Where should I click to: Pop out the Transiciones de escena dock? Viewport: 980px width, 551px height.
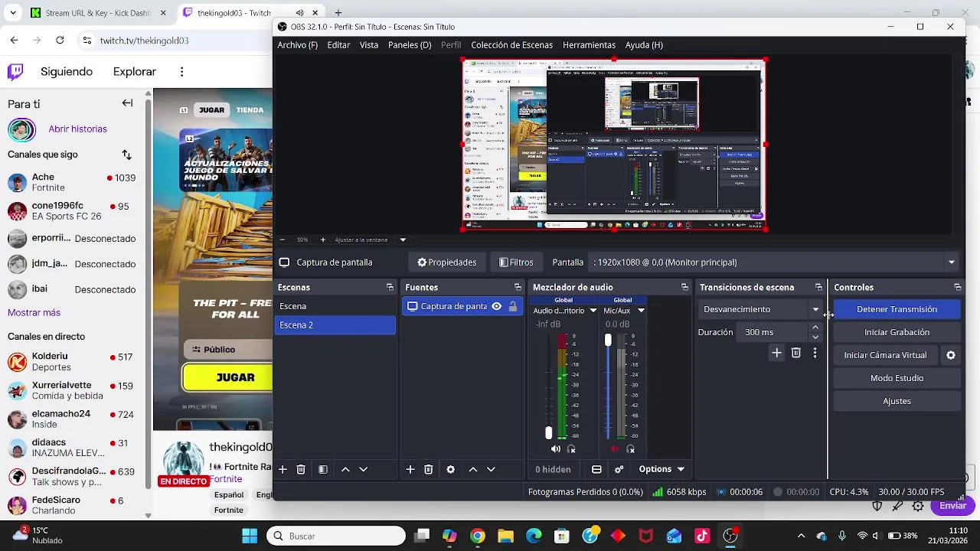click(x=818, y=287)
